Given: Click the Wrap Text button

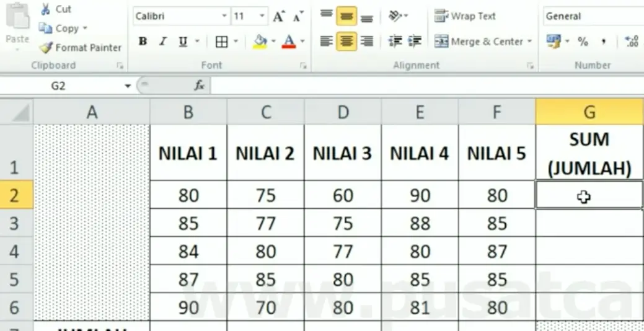Looking at the screenshot, I should pyautogui.click(x=465, y=17).
